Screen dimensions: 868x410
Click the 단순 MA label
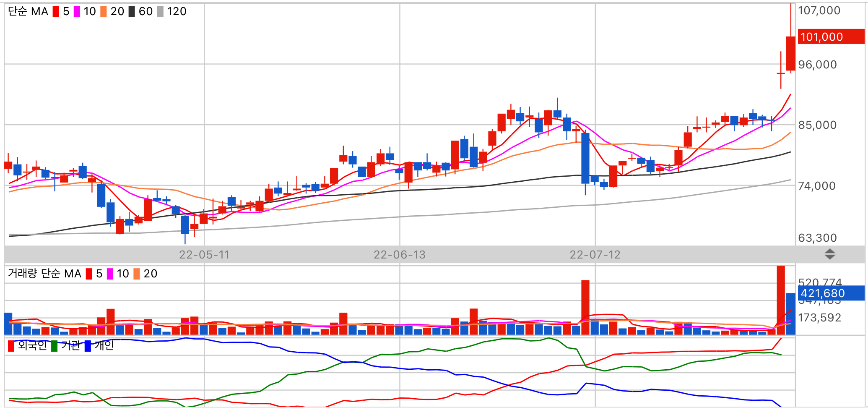(28, 11)
